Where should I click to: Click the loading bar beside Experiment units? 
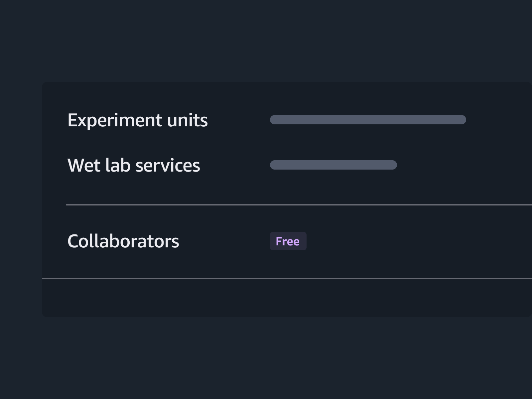coord(367,120)
